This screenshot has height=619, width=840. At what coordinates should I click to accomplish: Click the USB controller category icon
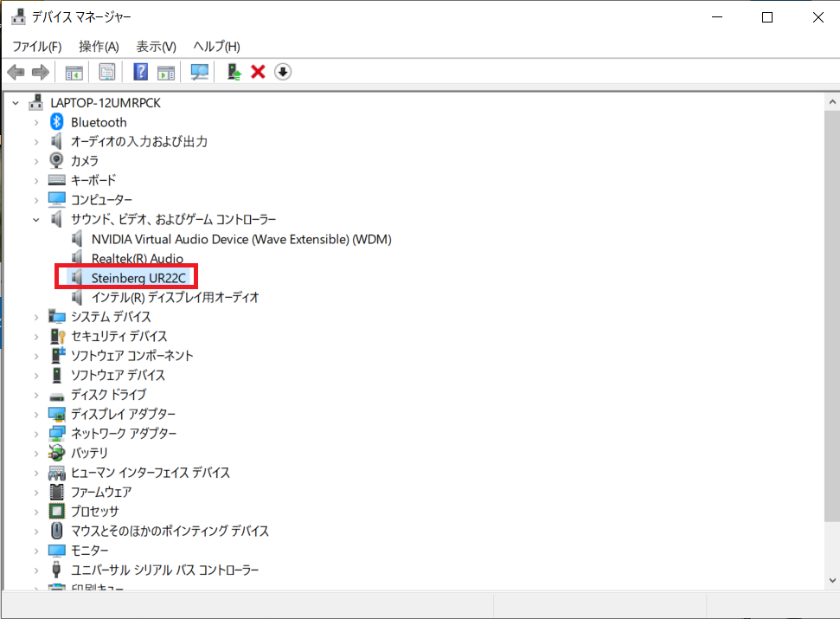pyautogui.click(x=56, y=569)
